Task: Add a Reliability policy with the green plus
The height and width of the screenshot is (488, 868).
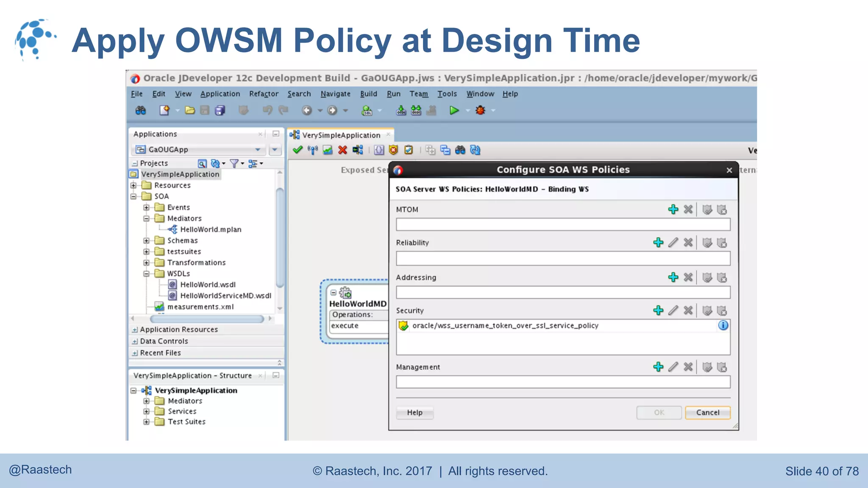Action: (658, 243)
